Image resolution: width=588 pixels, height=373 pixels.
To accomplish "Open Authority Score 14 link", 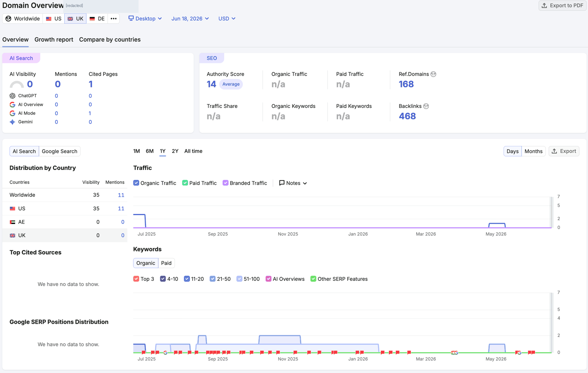I will [211, 84].
